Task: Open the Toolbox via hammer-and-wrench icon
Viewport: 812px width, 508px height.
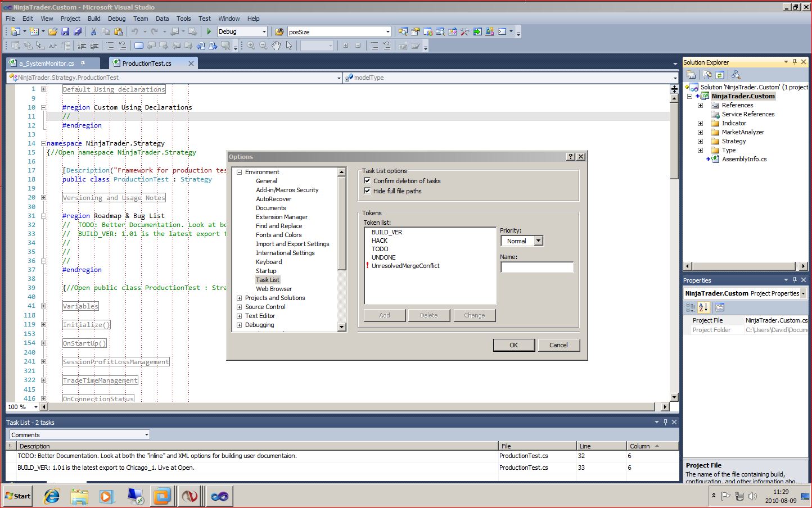Action: click(x=465, y=32)
